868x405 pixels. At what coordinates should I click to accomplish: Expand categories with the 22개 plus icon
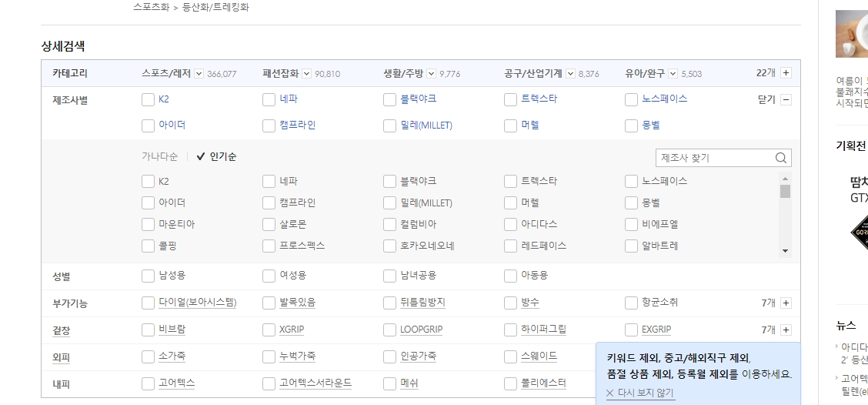coord(786,72)
